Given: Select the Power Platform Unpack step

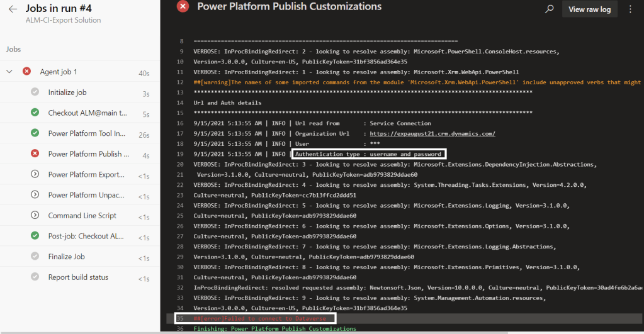Looking at the screenshot, I should 86,195.
